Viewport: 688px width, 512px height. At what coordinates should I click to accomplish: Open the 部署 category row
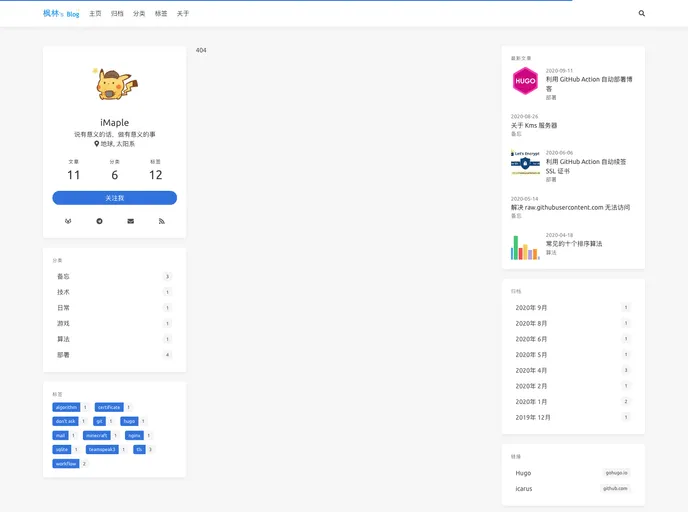pyautogui.click(x=115, y=355)
